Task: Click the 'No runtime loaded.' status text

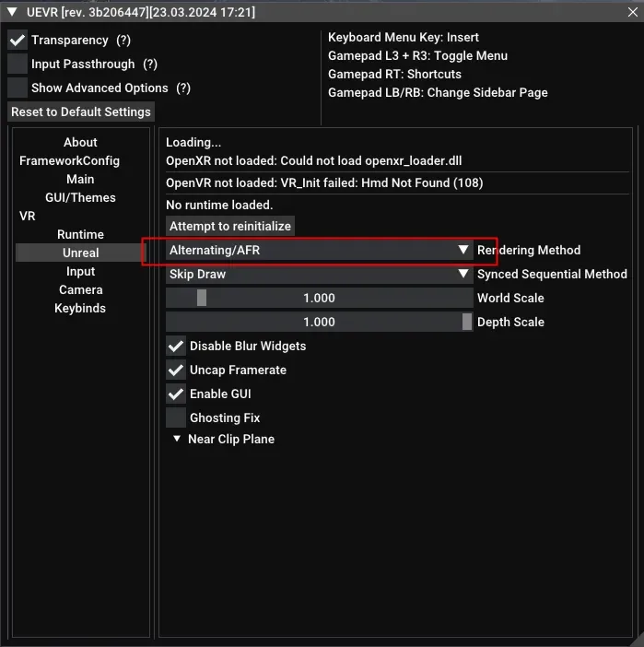Action: coord(219,206)
